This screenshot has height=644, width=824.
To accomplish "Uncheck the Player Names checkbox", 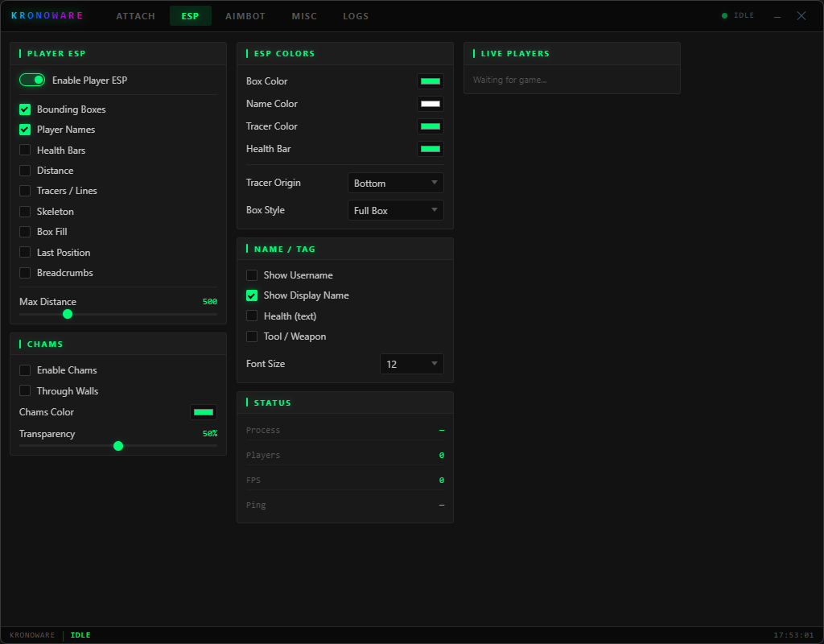I will click(25, 130).
